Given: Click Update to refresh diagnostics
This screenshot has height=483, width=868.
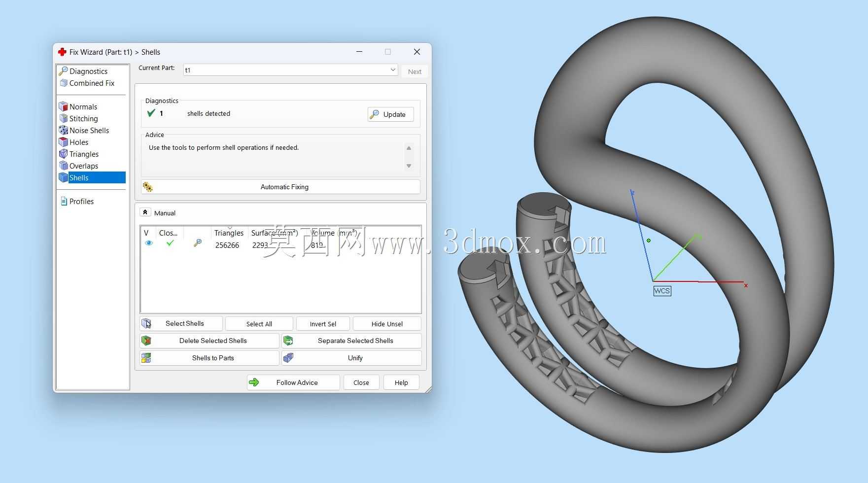Looking at the screenshot, I should 390,114.
